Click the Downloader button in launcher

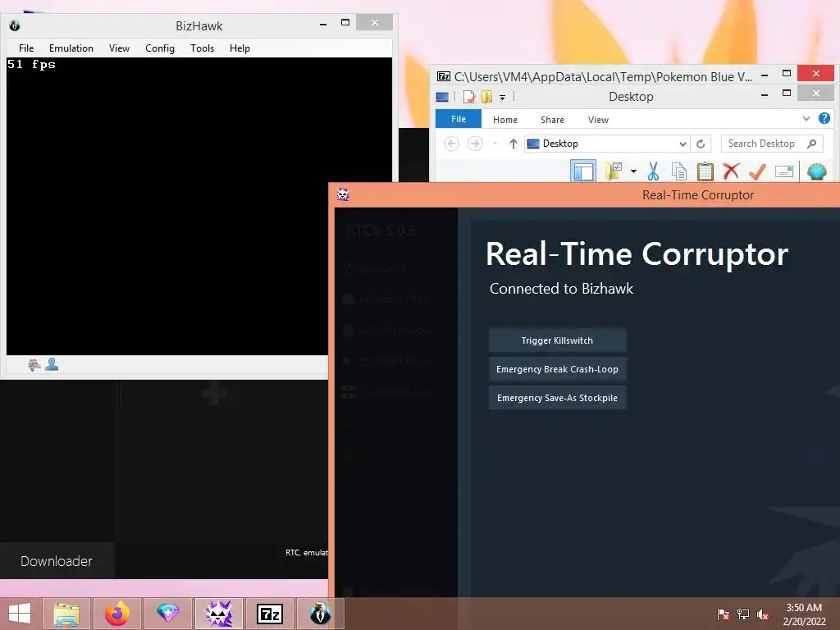click(57, 561)
